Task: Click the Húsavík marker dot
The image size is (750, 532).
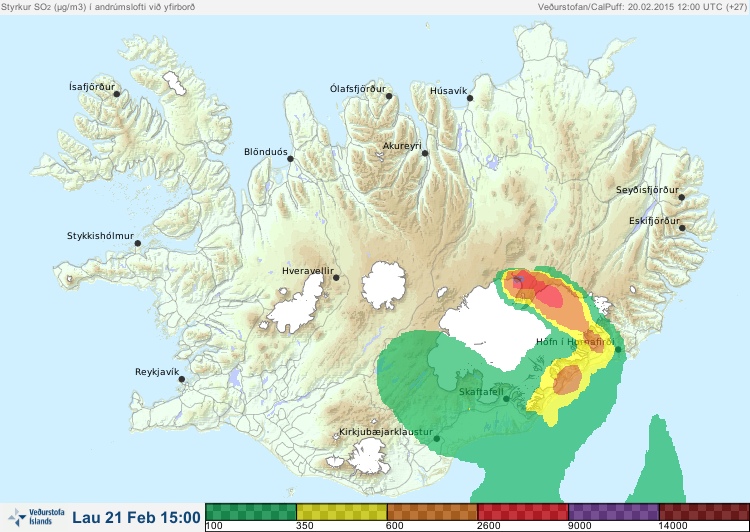Action: [x=470, y=98]
